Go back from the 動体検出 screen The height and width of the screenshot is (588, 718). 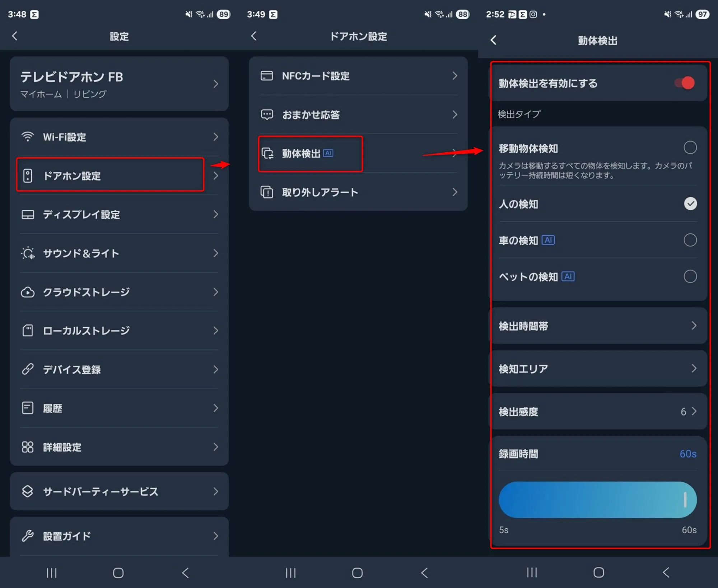click(x=494, y=40)
